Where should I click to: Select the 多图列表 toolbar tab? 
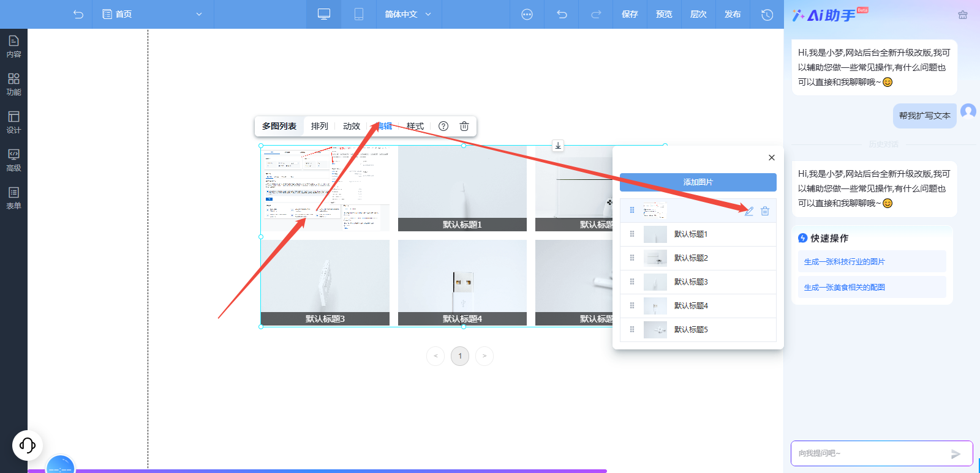[x=279, y=126]
